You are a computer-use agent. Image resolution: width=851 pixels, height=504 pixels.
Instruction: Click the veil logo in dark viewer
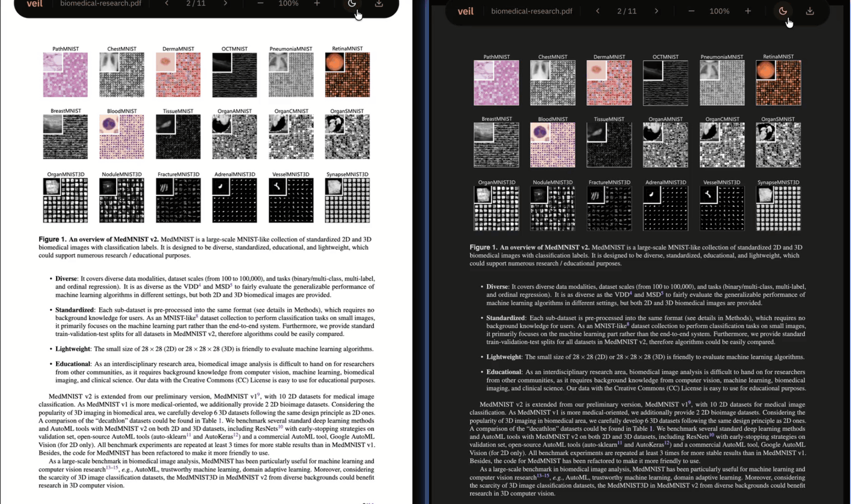(x=466, y=11)
